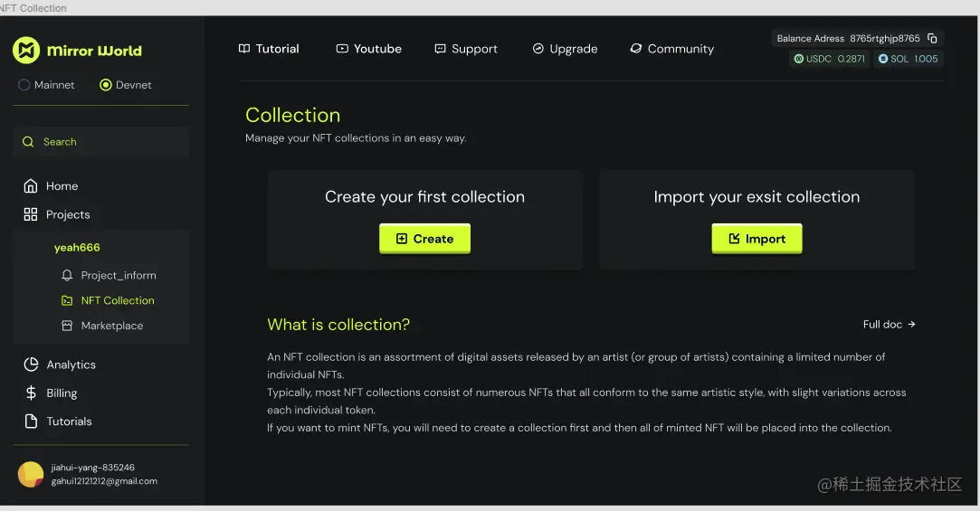Screen dimensions: 980x511
Task: Click the user avatar circle
Action: [30, 475]
